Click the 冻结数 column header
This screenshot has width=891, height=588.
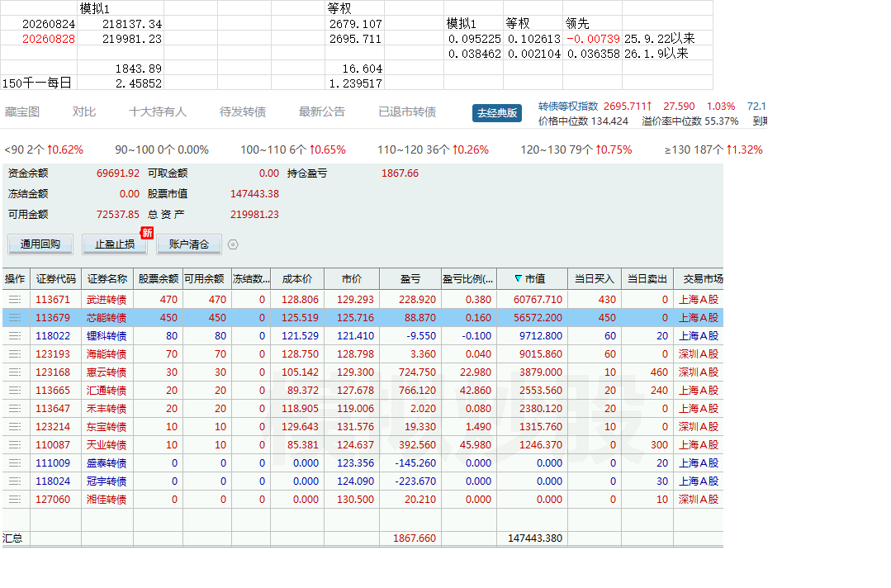coord(250,279)
